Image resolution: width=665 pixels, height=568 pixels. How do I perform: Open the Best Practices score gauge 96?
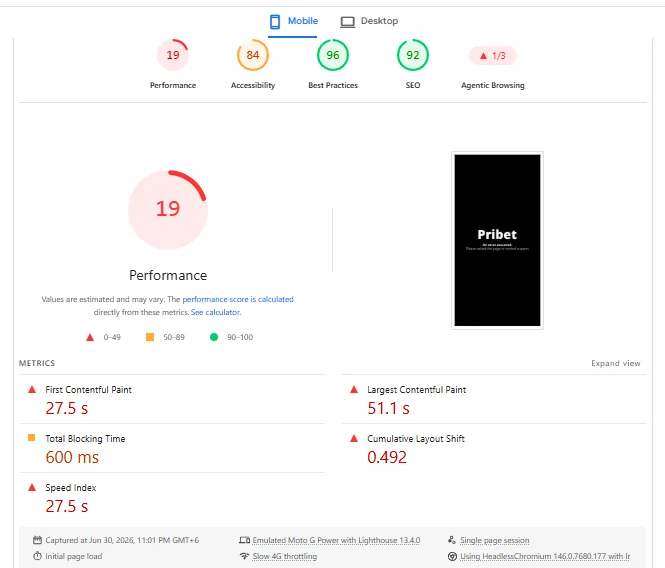(x=333, y=55)
